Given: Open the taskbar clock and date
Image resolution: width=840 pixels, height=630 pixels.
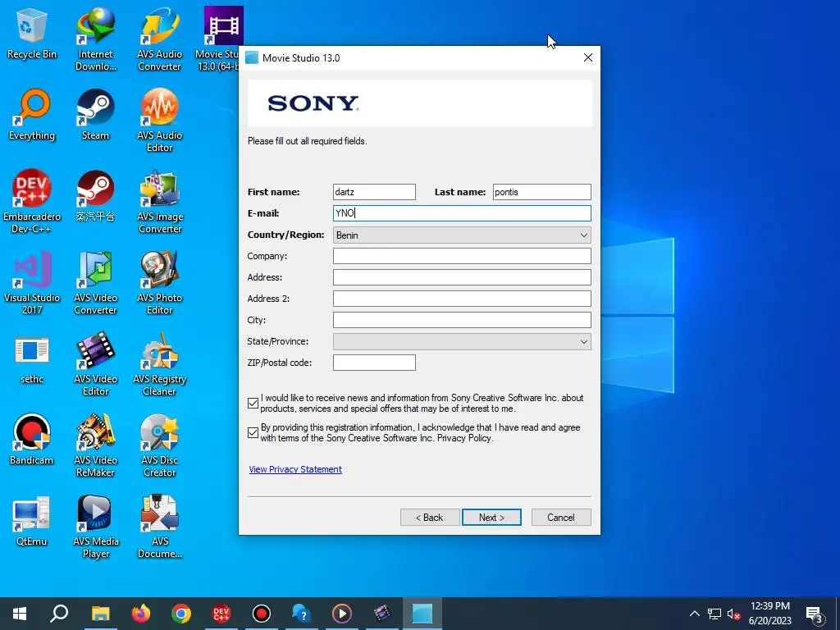Looking at the screenshot, I should coord(769,614).
